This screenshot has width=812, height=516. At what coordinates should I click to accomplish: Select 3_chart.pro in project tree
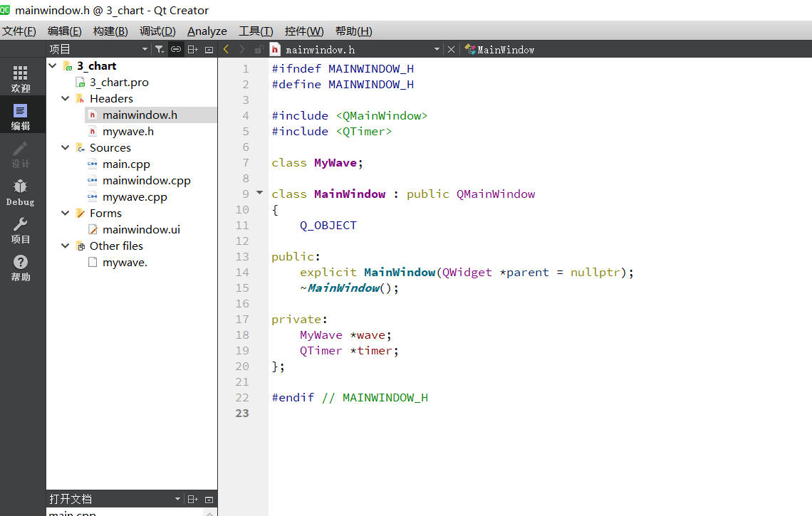click(x=119, y=83)
